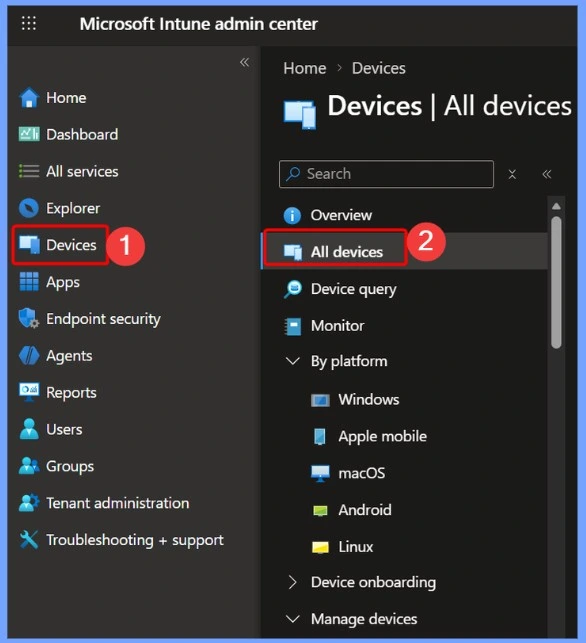Open Users in the left sidebar
586x643 pixels.
tap(64, 429)
